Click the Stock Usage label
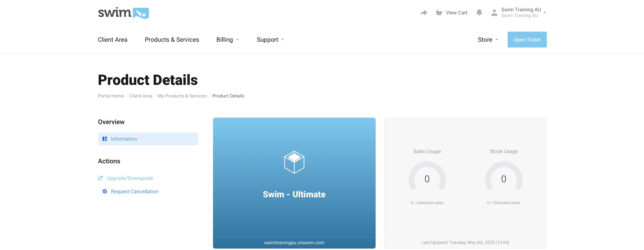The width and height of the screenshot is (644, 250). click(504, 151)
